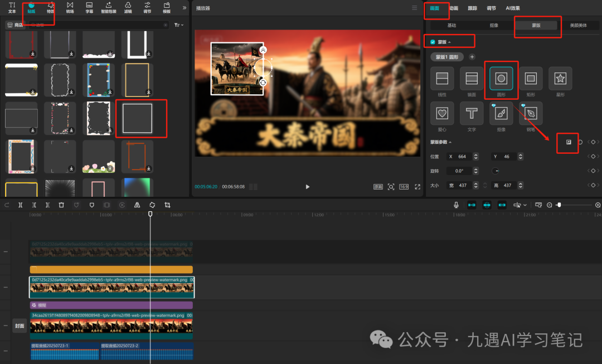Viewport: 602px width, 364px height.
Task: Open the 文本 (Text) panel
Action: tap(12, 7)
